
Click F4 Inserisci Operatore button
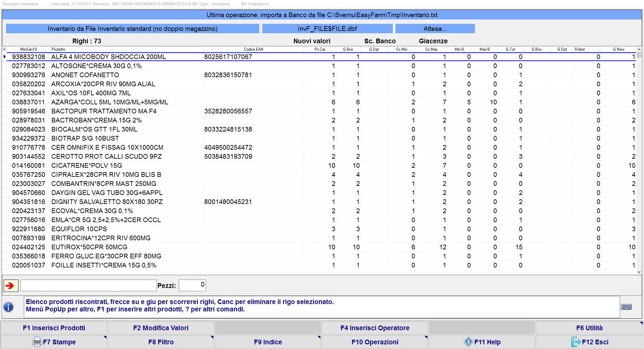click(375, 328)
